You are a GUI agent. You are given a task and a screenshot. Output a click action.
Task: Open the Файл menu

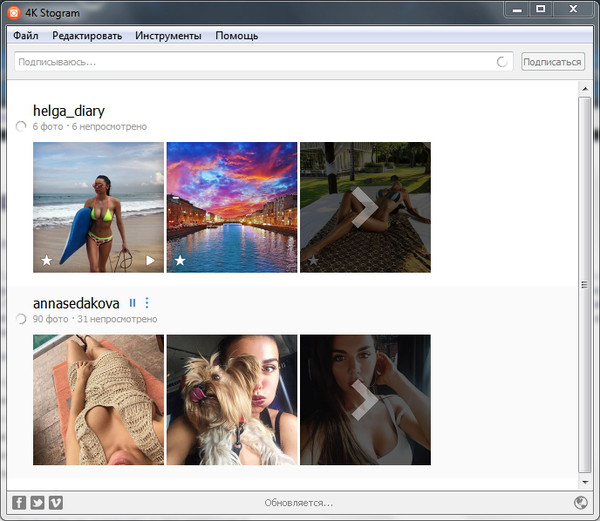point(26,36)
